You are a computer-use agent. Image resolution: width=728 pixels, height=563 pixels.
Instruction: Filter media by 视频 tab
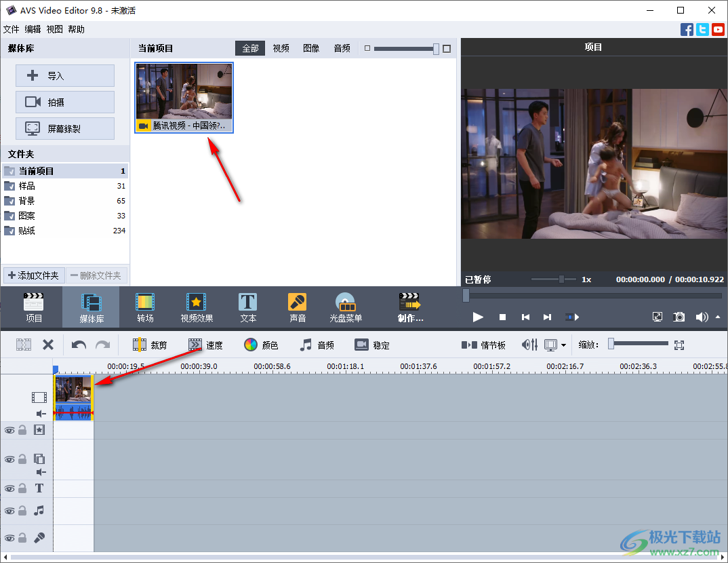pos(281,48)
